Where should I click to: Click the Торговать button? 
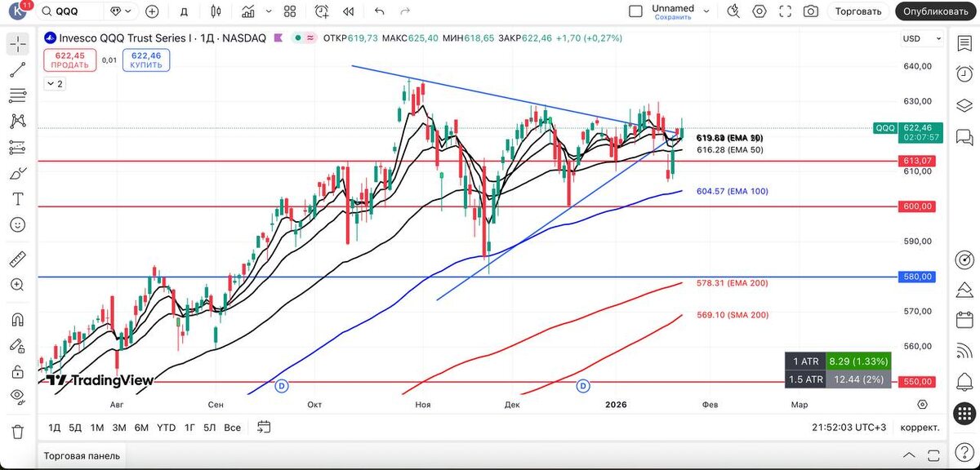click(x=858, y=11)
